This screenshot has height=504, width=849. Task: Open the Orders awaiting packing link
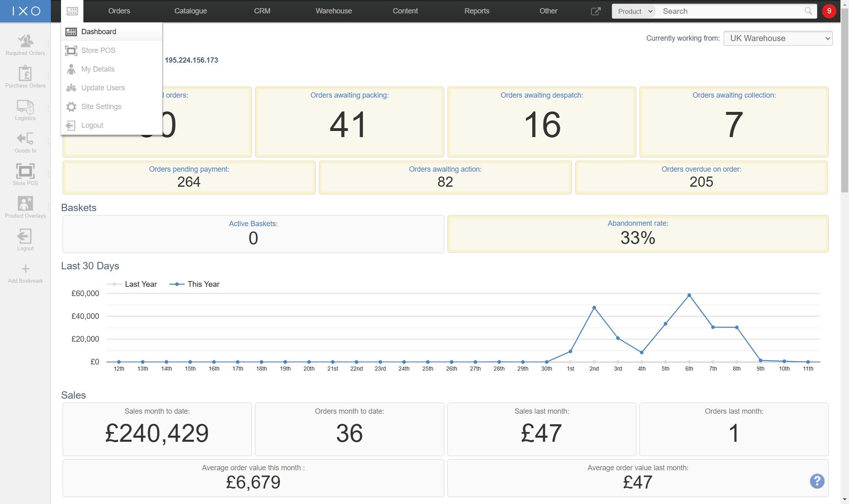(x=349, y=95)
